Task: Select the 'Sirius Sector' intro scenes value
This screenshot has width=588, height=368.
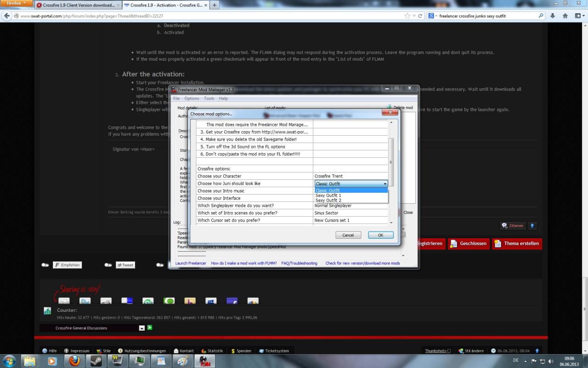Action: click(351, 213)
